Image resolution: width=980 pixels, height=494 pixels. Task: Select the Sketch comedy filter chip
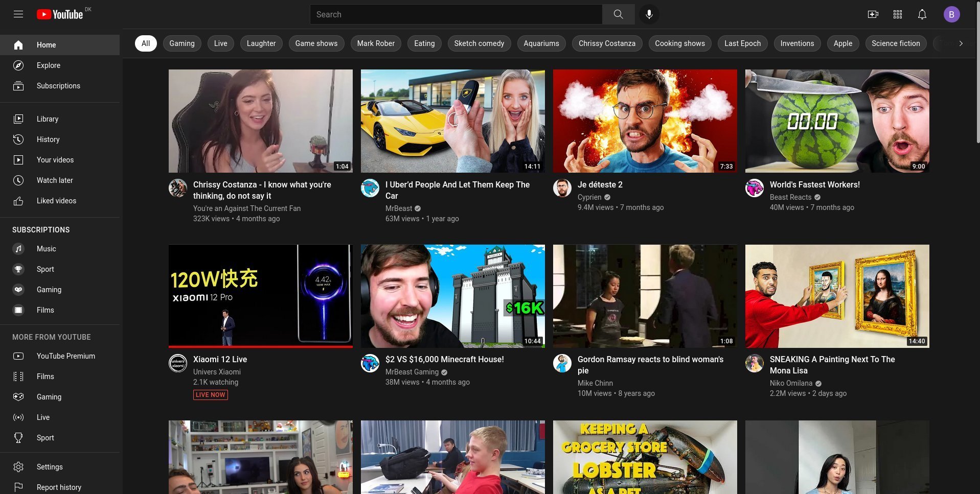pos(479,43)
